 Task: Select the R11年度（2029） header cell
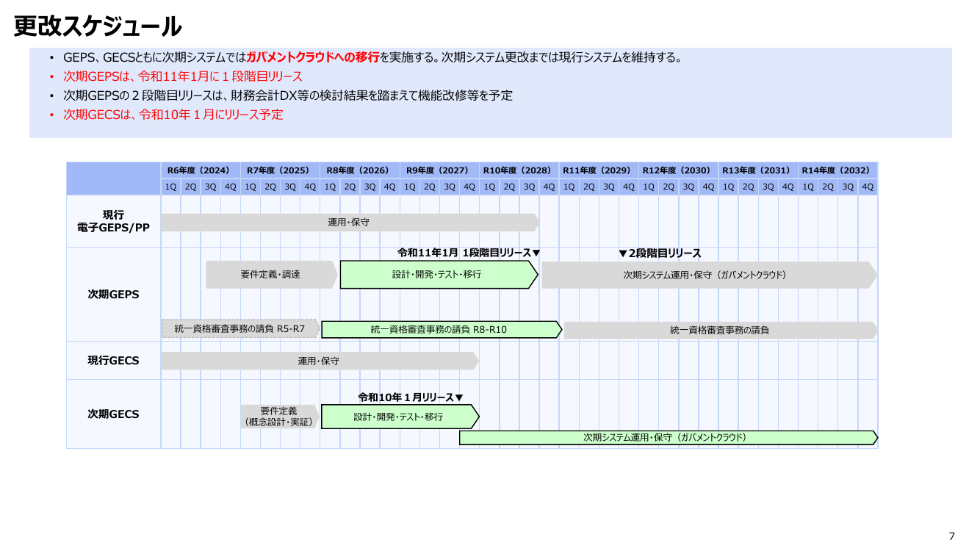coord(599,170)
